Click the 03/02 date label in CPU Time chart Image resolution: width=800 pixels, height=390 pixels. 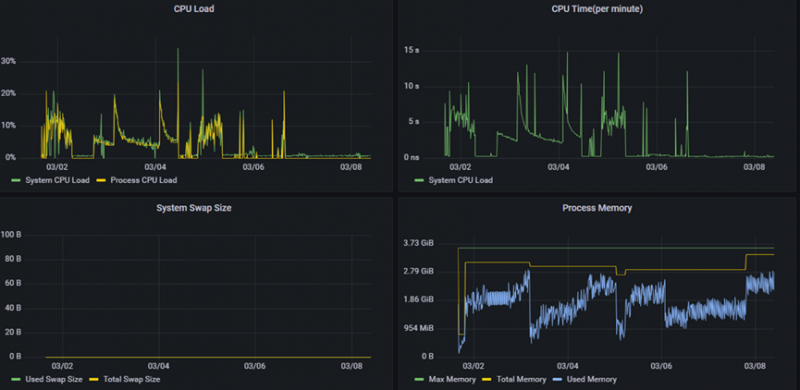click(460, 166)
